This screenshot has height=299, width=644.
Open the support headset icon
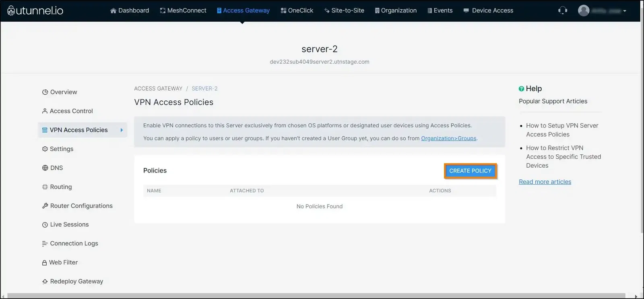(563, 10)
